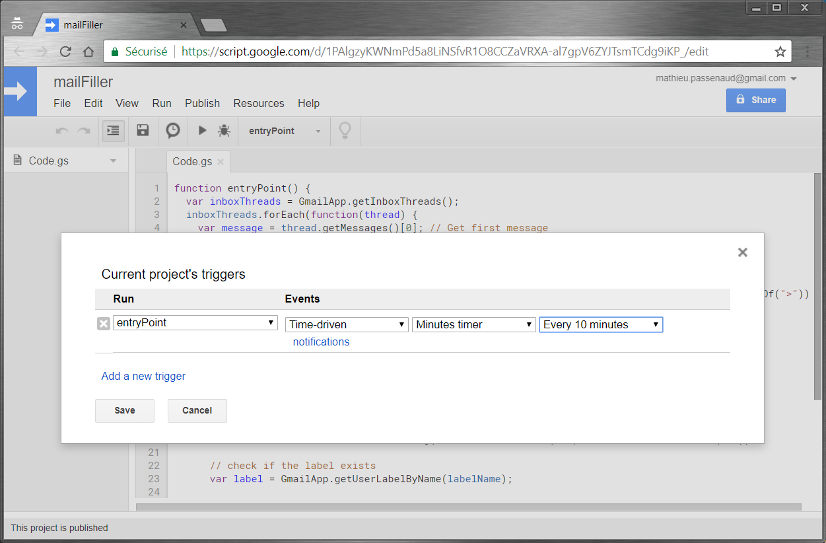Bookmark page with star icon
This screenshot has height=543, width=826.
(x=780, y=52)
